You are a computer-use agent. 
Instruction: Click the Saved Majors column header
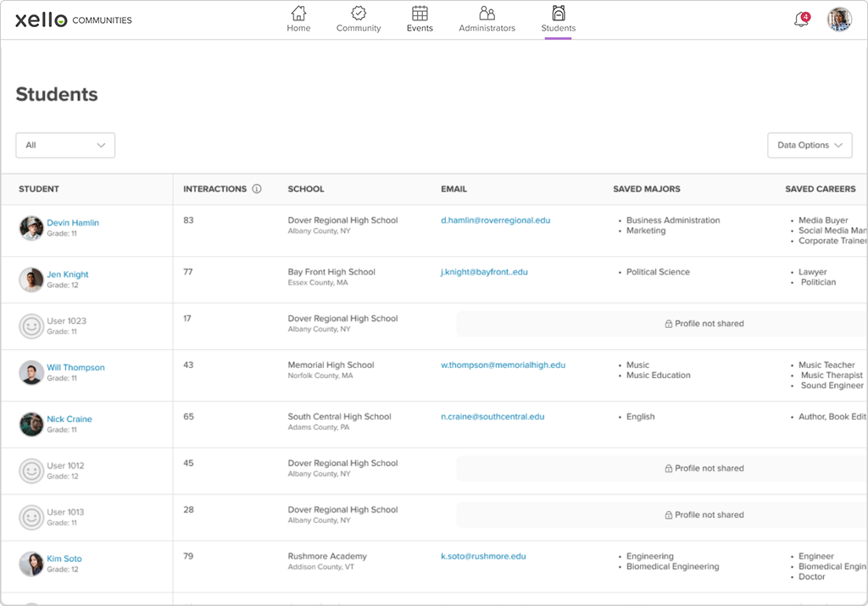tap(646, 189)
